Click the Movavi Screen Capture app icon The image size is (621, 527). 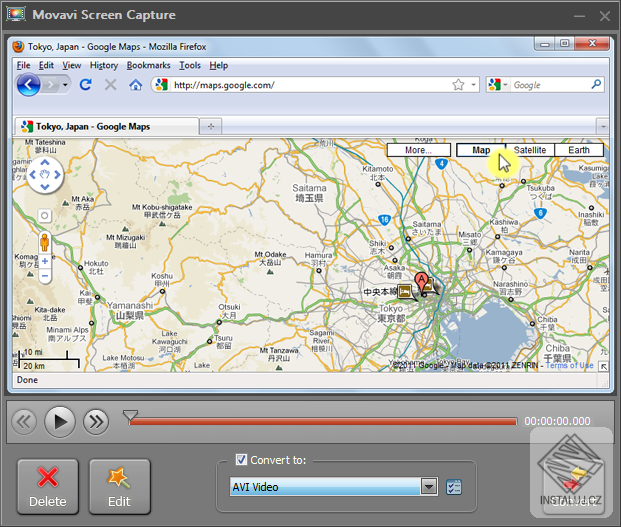click(x=16, y=14)
